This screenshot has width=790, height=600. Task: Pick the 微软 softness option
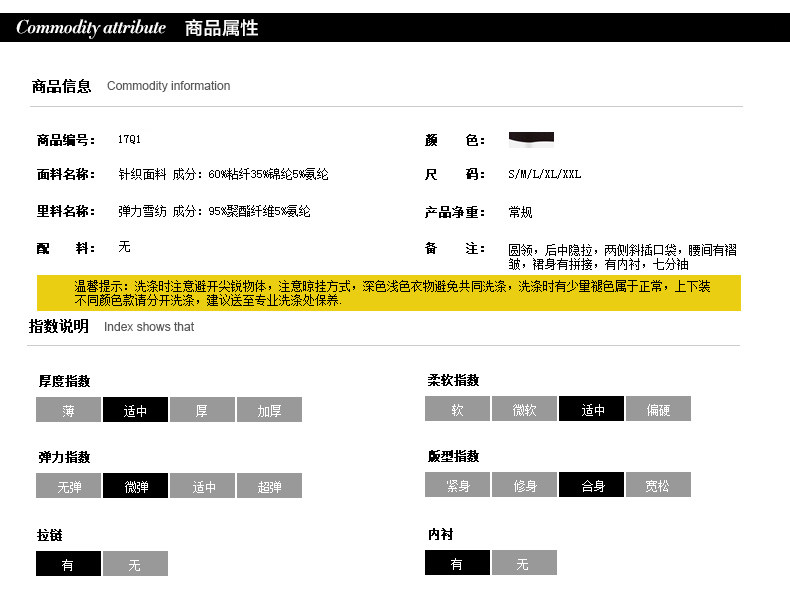(524, 409)
